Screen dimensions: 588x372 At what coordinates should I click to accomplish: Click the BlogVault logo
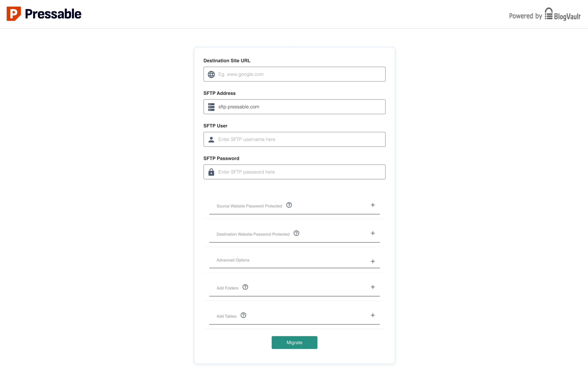point(562,16)
